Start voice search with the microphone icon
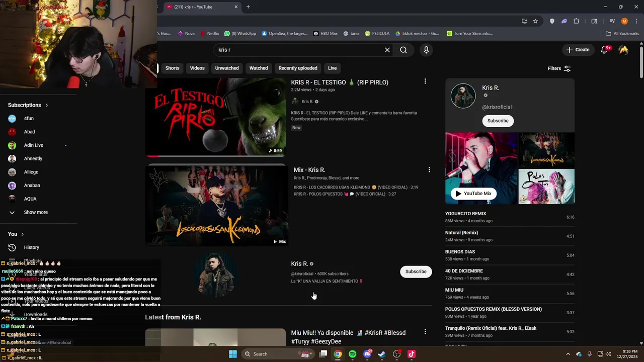The image size is (644, 362). 426,50
